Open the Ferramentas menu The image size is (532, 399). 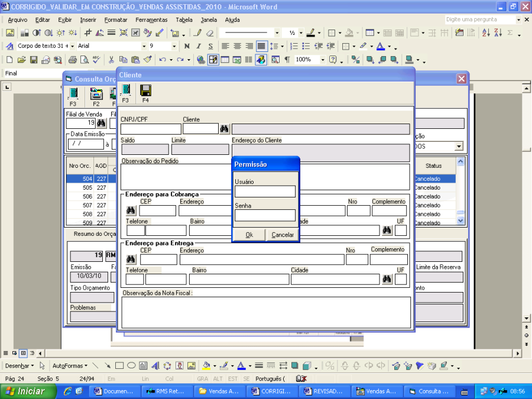[x=151, y=20]
